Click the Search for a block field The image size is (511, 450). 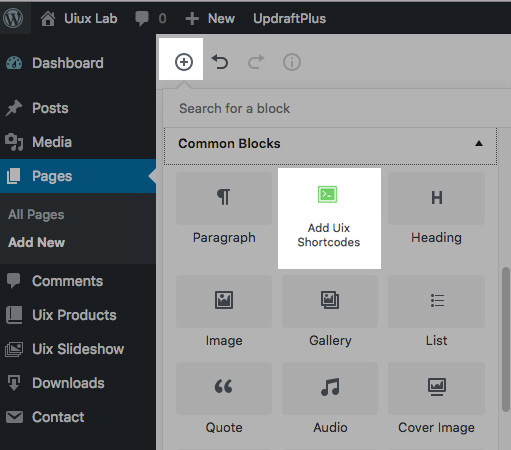[x=337, y=108]
